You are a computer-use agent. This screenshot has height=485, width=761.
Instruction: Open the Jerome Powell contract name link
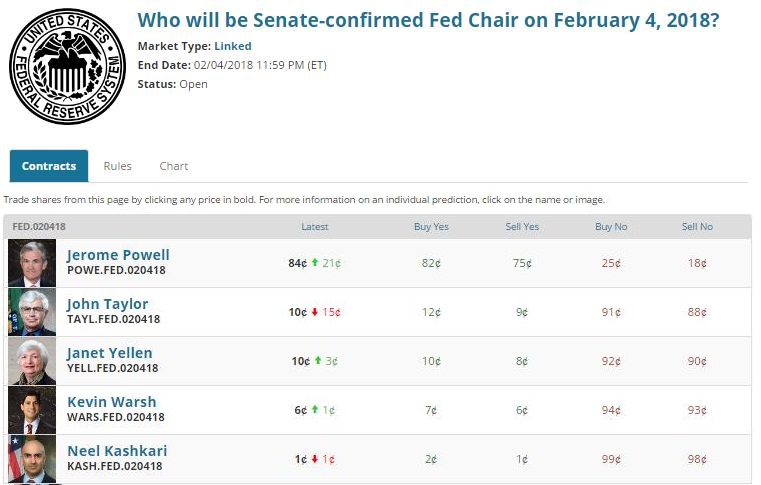118,255
